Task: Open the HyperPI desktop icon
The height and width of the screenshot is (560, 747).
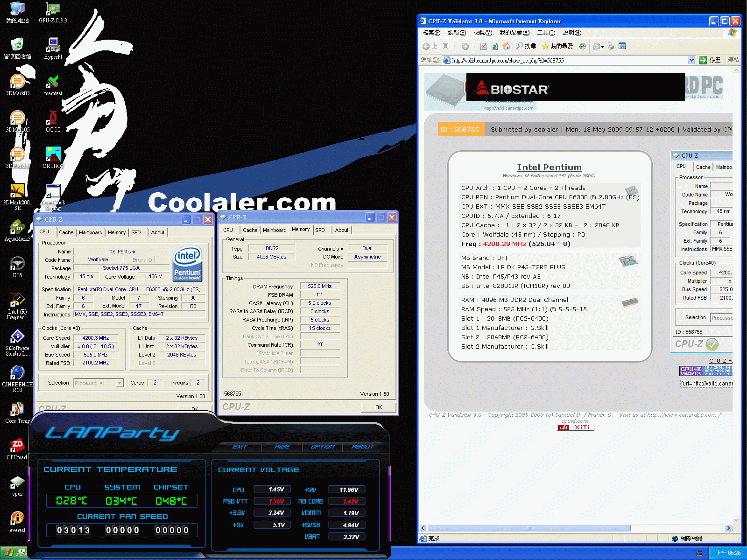Action: coord(53,49)
